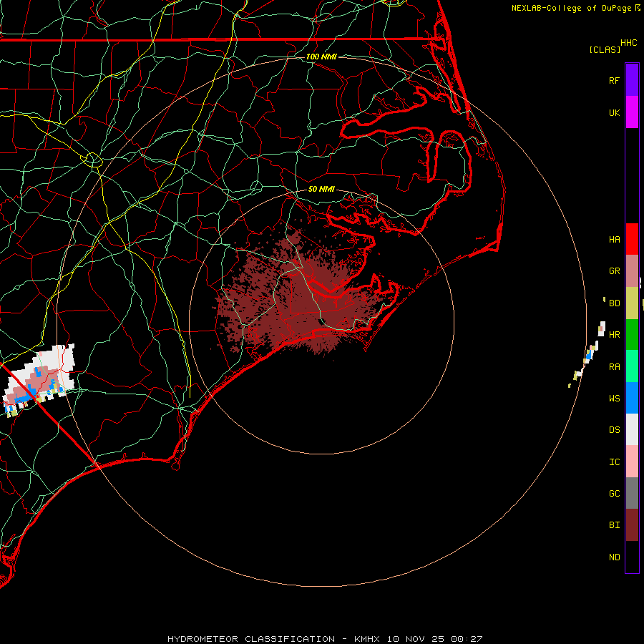Click the BI dark red legend swatch
This screenshot has height=644, width=644.
tap(632, 525)
